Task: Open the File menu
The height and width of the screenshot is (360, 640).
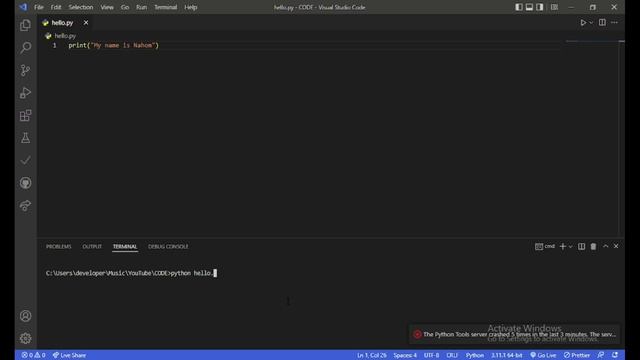Action: (x=39, y=7)
